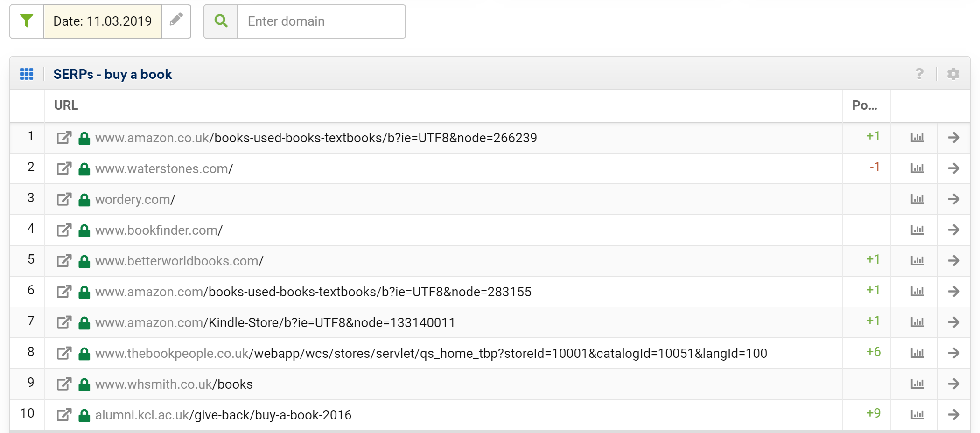Screen dimensions: 980x433
Task: Open www.waterstones.com/ link
Action: (x=164, y=169)
